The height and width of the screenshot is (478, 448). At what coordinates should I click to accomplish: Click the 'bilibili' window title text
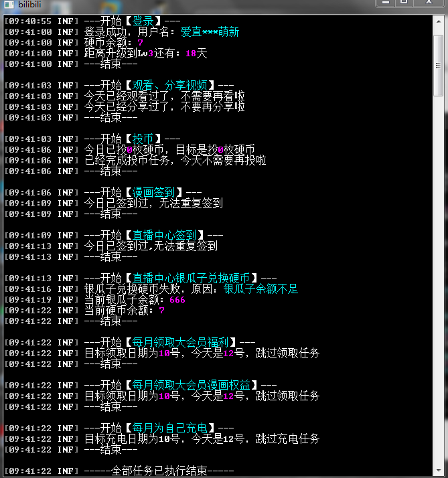pos(29,4)
